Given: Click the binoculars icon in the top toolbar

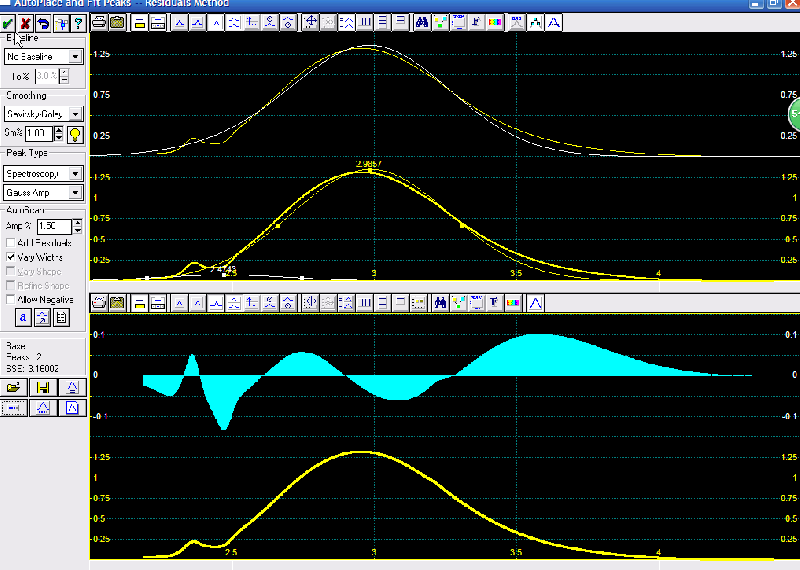Looking at the screenshot, I should 421,22.
